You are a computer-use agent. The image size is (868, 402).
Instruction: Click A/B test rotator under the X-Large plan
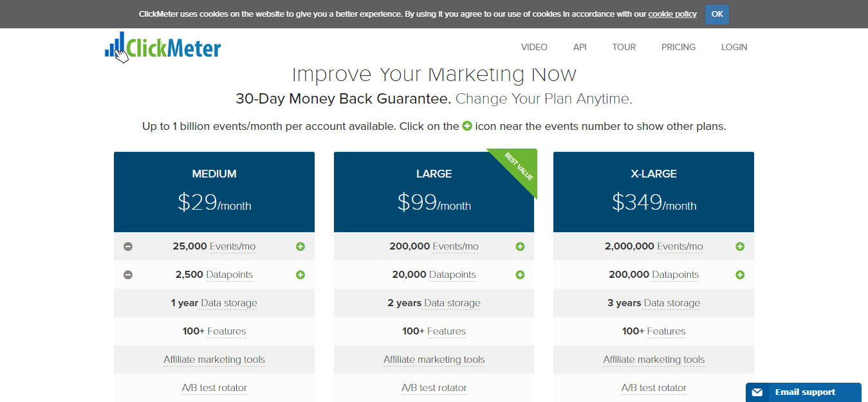click(x=654, y=388)
